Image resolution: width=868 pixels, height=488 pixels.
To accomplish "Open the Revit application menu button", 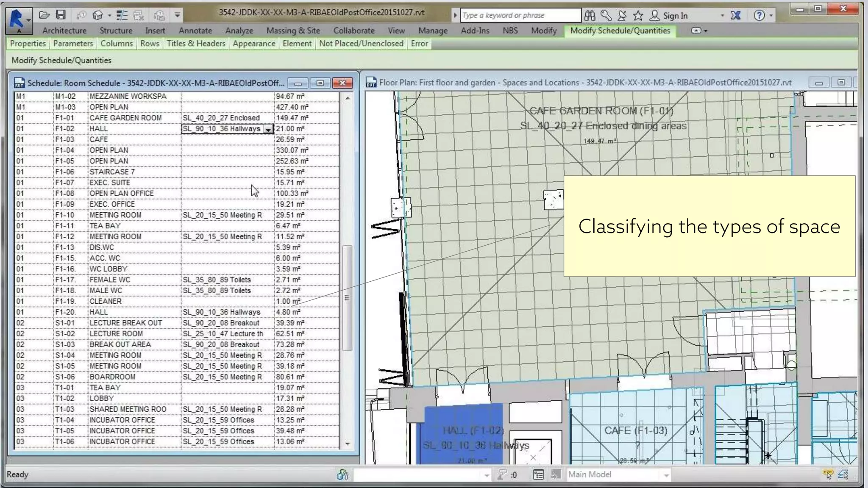I will tap(19, 20).
